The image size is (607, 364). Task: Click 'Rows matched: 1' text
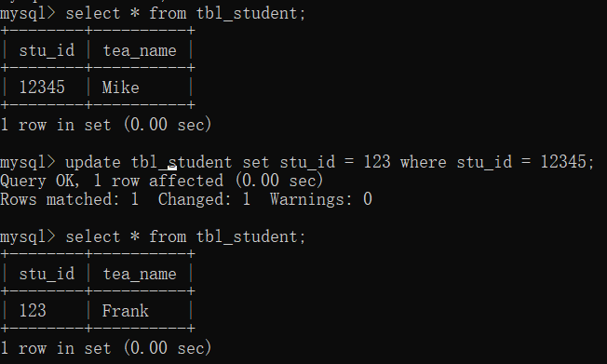(x=69, y=199)
